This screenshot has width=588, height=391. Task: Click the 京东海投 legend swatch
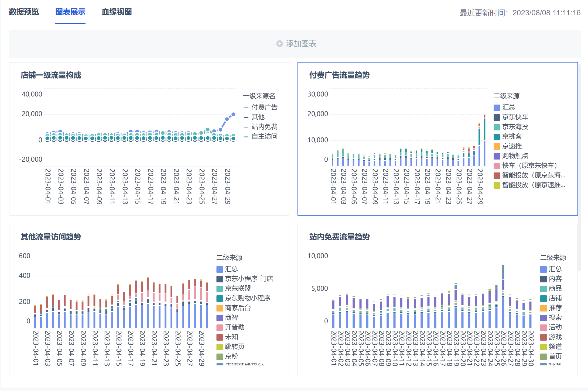click(x=497, y=127)
